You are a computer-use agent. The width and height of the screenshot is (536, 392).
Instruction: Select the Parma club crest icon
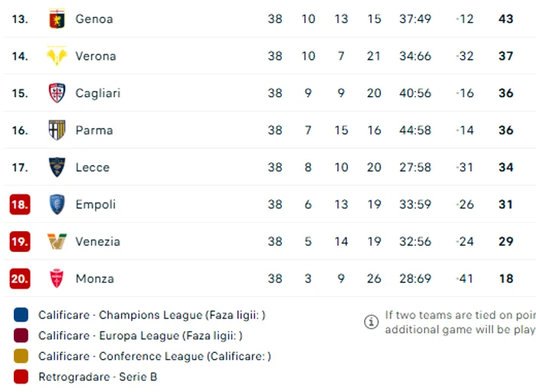pos(57,130)
